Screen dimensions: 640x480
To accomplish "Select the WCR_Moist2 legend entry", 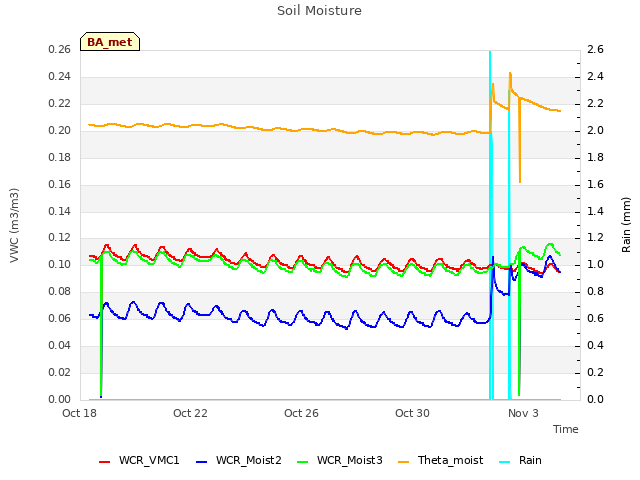I will [239, 460].
